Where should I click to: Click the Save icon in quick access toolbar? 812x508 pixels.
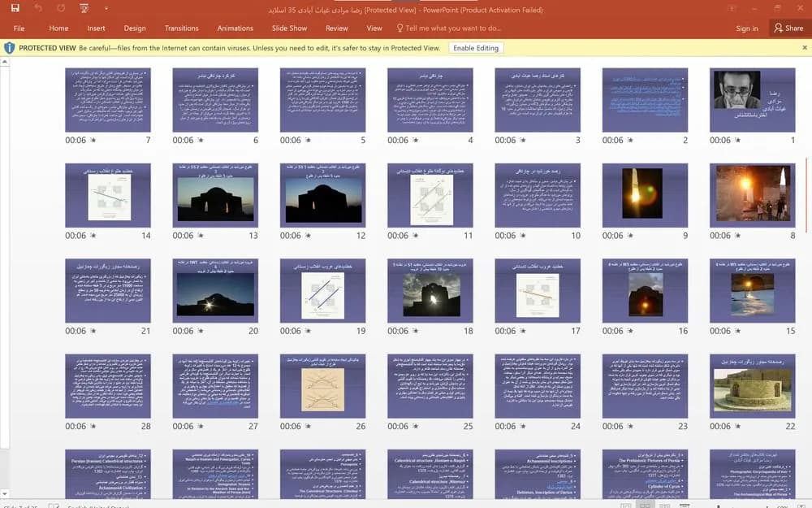click(15, 8)
